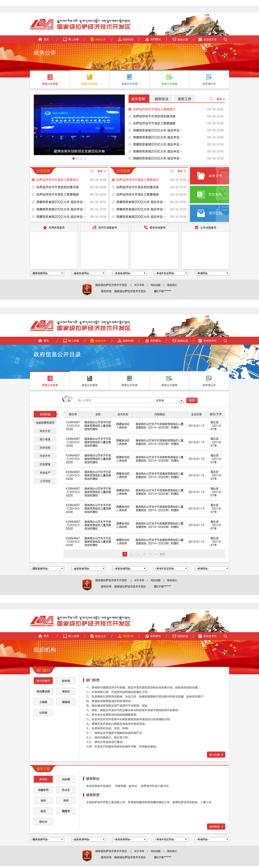Select the second carousel dot under the news image

click(77, 158)
